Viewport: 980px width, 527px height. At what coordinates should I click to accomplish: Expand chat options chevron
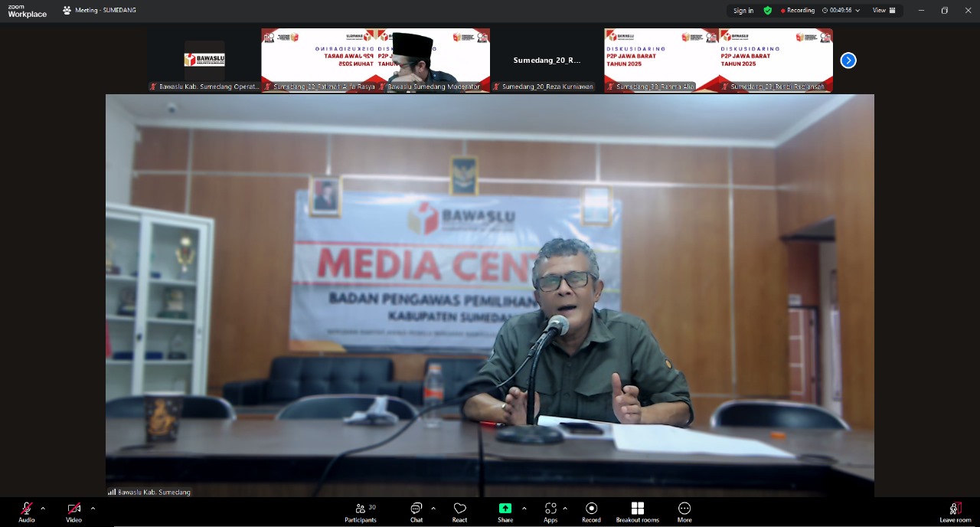click(x=433, y=508)
